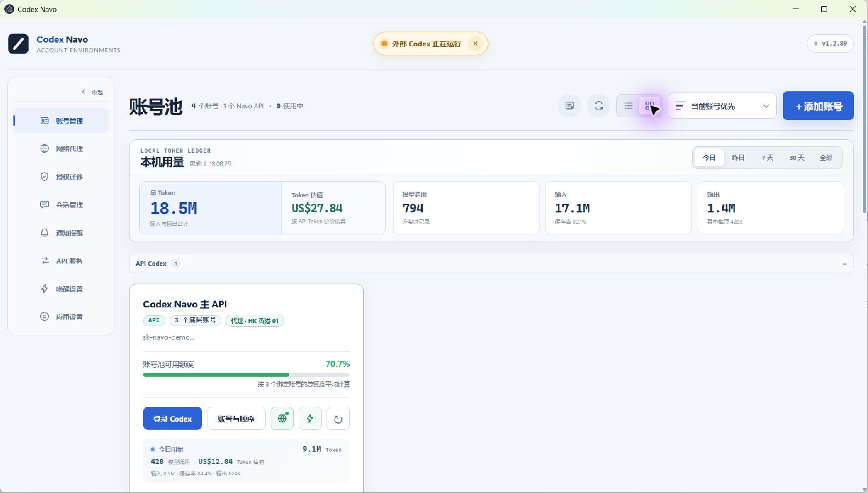Image resolution: width=868 pixels, height=493 pixels.
Task: Click the 登录 Codex button
Action: (x=172, y=419)
